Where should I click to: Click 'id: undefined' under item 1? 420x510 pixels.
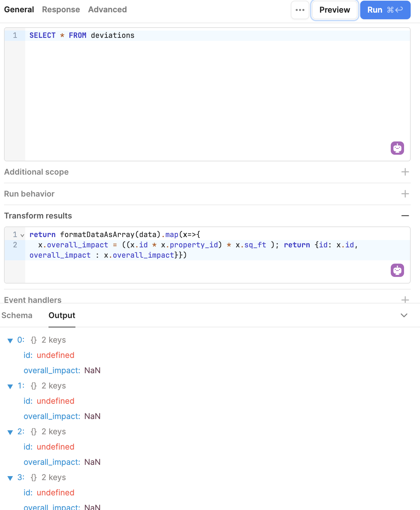coord(49,401)
